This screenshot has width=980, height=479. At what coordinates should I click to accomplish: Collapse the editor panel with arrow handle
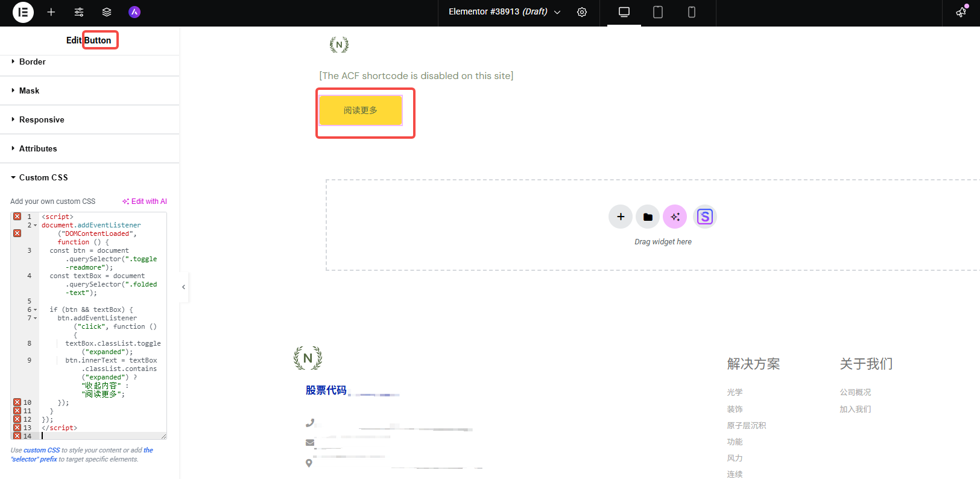184,287
